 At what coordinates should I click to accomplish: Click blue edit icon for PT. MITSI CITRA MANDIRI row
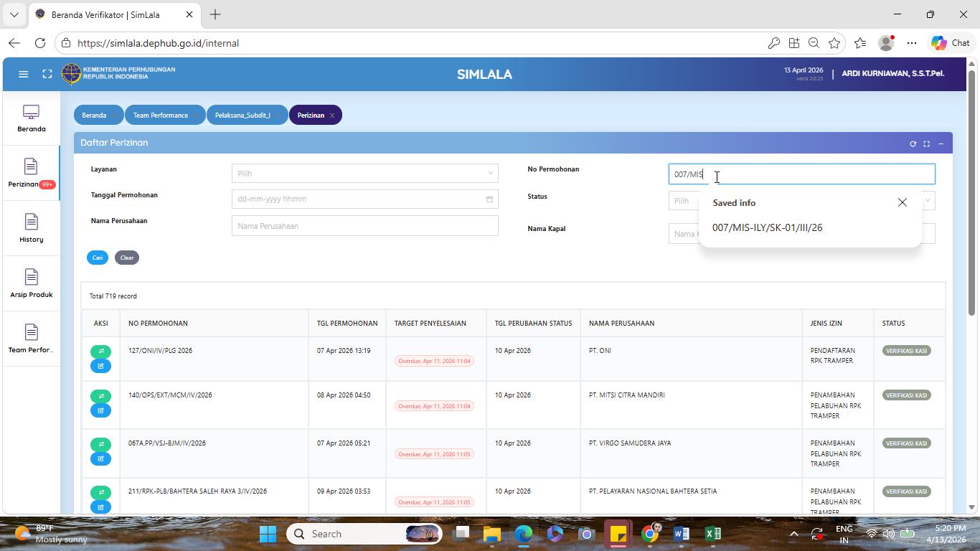(100, 410)
